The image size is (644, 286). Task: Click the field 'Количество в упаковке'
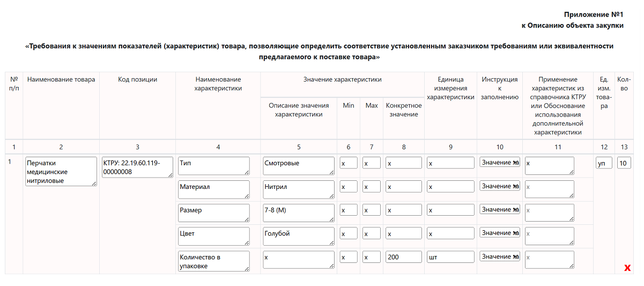coord(214,261)
